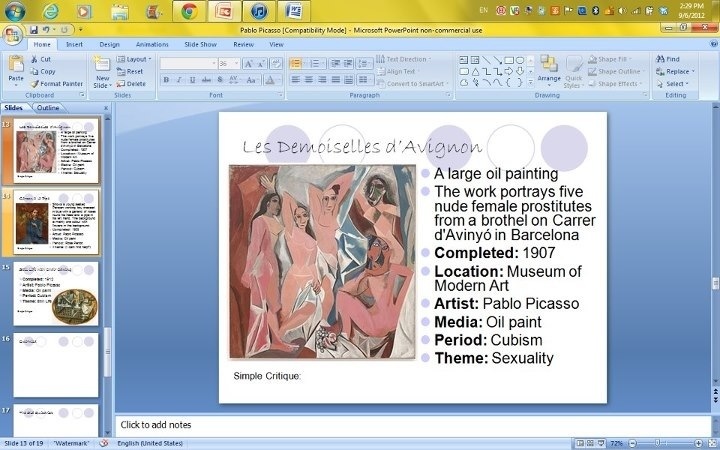Click the Quick Styles icon
Viewport: 720px width, 450px height.
[574, 70]
